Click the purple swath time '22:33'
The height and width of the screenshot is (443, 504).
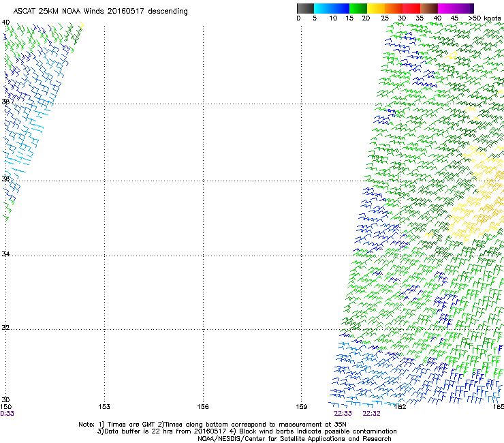point(343,414)
